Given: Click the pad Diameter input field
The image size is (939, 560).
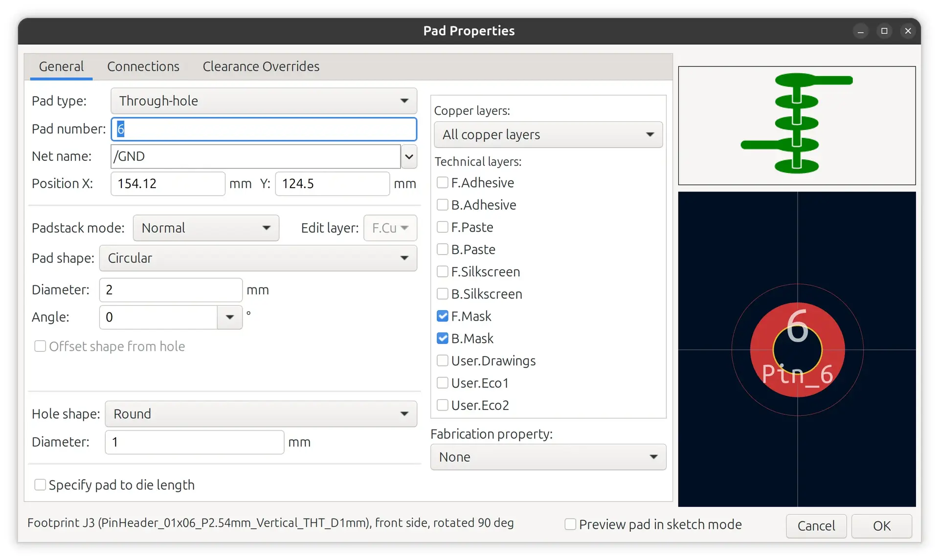Looking at the screenshot, I should coord(170,290).
